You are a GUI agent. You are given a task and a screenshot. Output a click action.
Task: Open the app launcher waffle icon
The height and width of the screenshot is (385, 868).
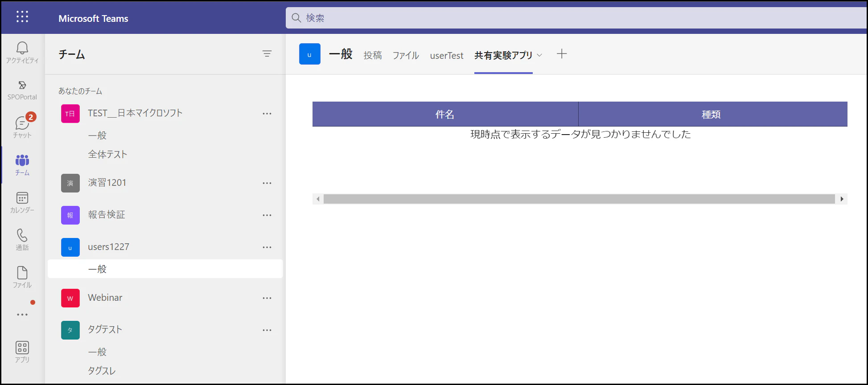(x=22, y=17)
